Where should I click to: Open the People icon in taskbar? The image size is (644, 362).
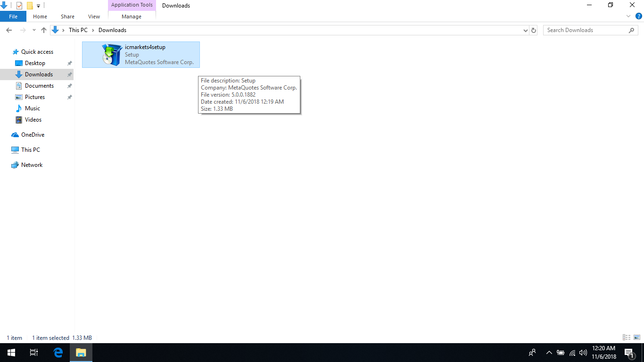[532, 353]
